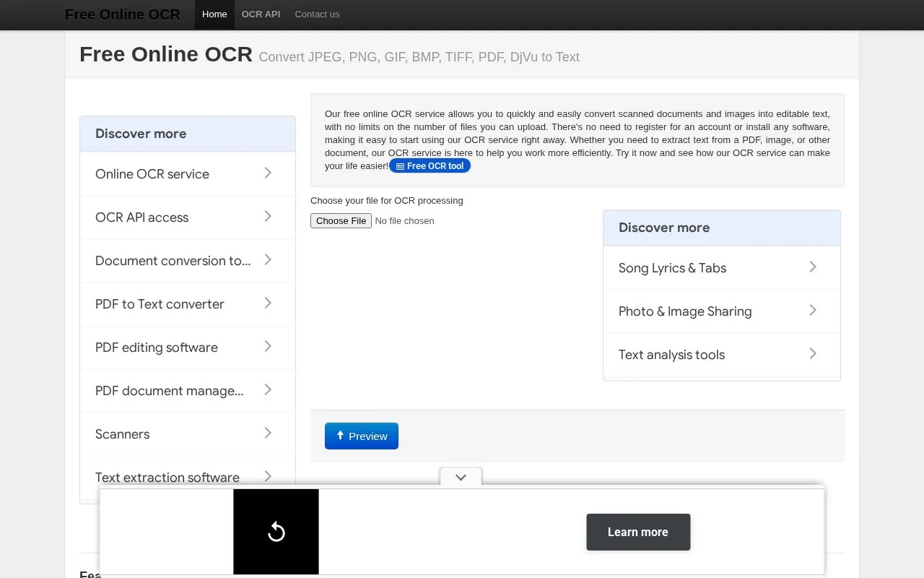Click the 'Free Online OCR' page heading

(x=166, y=54)
